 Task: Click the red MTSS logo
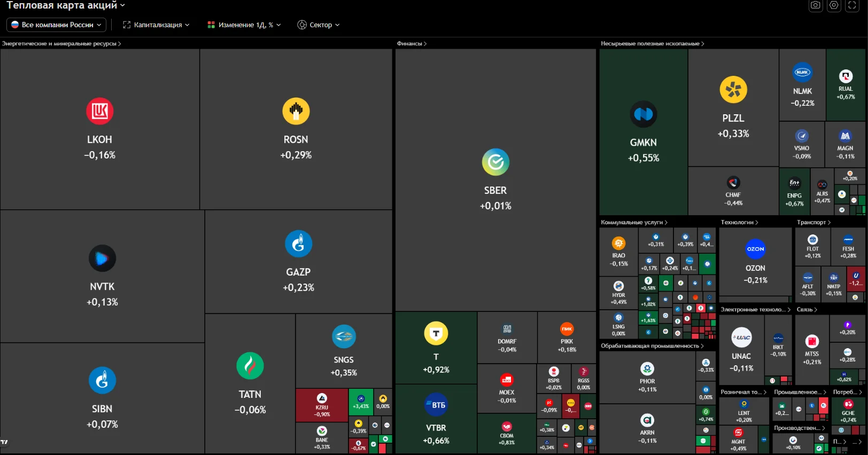[x=812, y=341]
